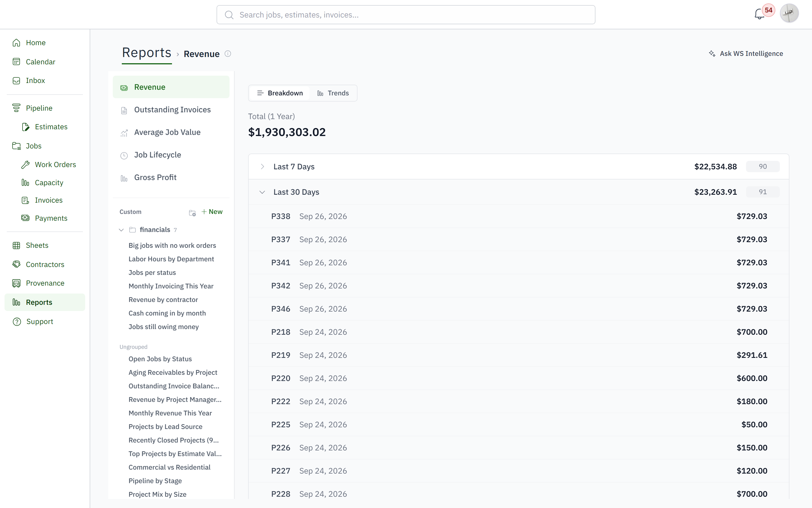Open Pipeline by Stage report

click(155, 481)
